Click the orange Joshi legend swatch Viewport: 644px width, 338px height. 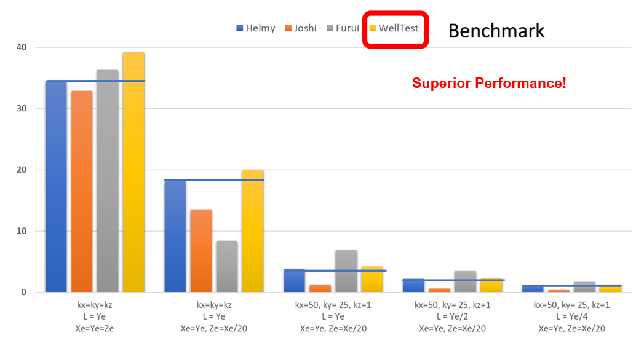pos(288,28)
